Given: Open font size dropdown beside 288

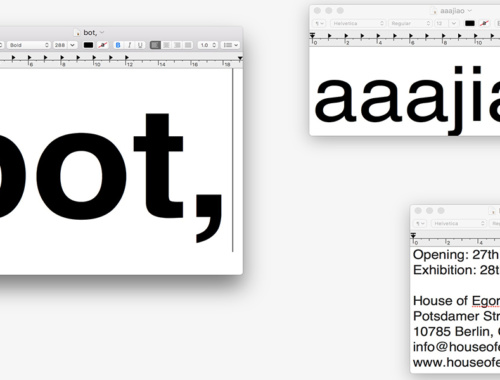Looking at the screenshot, I should 73,45.
